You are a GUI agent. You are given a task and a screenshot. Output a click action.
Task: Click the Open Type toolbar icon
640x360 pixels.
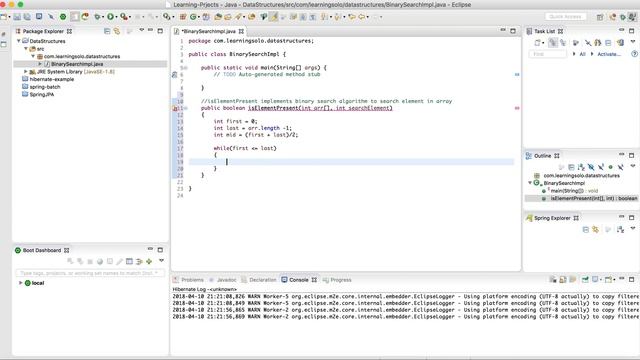(218, 17)
